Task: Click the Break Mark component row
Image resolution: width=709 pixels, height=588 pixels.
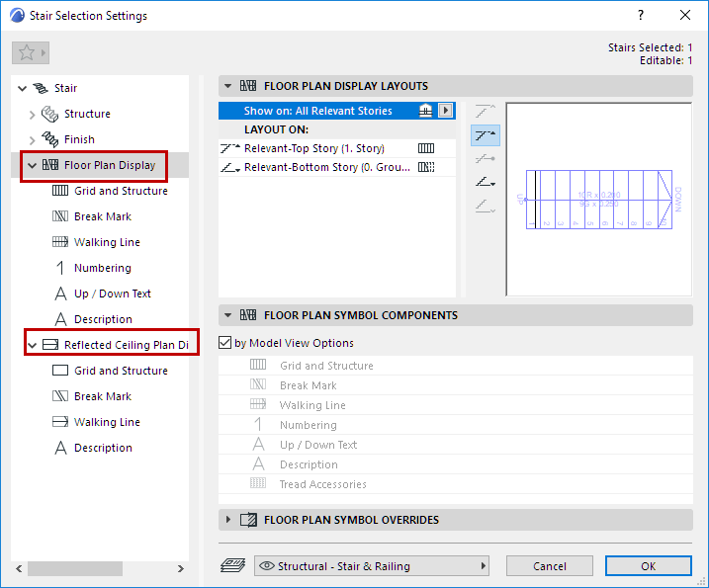Action: tap(455, 385)
